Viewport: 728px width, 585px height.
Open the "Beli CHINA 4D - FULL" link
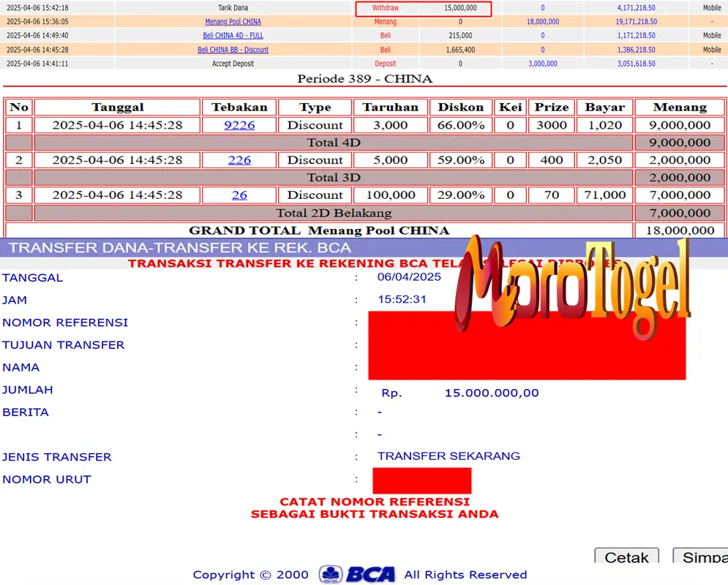(x=233, y=35)
